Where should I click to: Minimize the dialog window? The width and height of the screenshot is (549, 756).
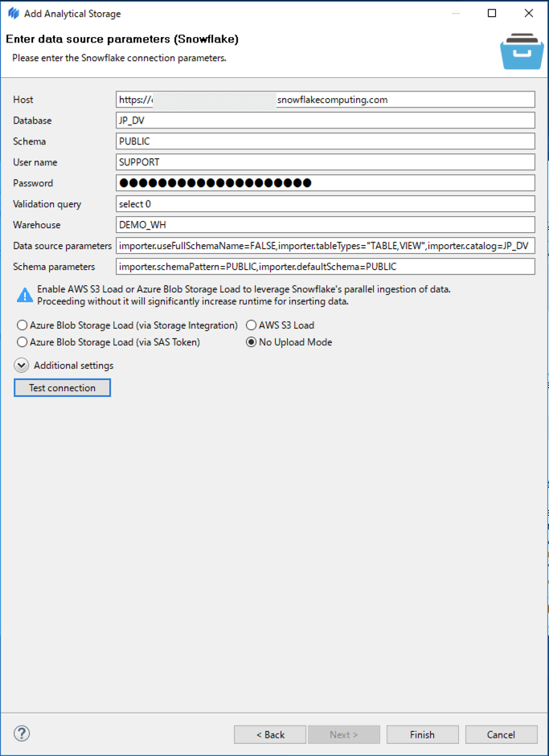coord(455,14)
